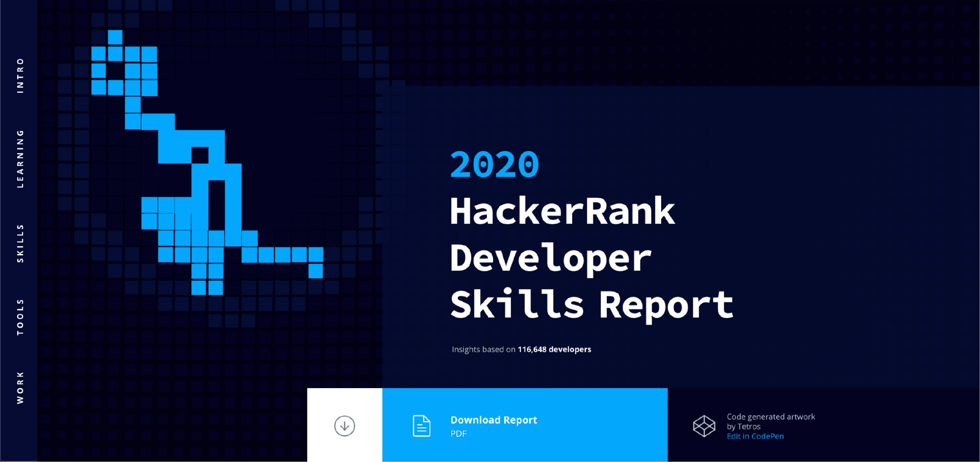Click "Code generated artwork" caption
Image resolution: width=980 pixels, height=462 pixels.
point(771,416)
